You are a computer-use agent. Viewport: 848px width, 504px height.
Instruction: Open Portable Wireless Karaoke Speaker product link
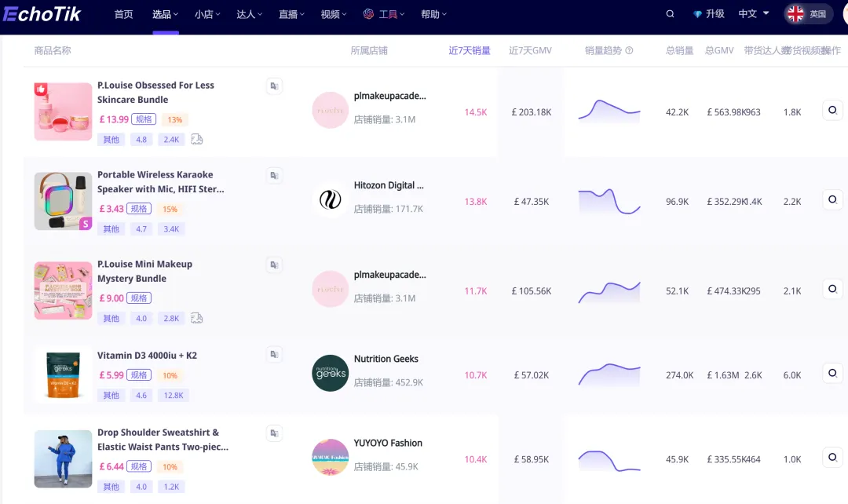pyautogui.click(x=161, y=181)
